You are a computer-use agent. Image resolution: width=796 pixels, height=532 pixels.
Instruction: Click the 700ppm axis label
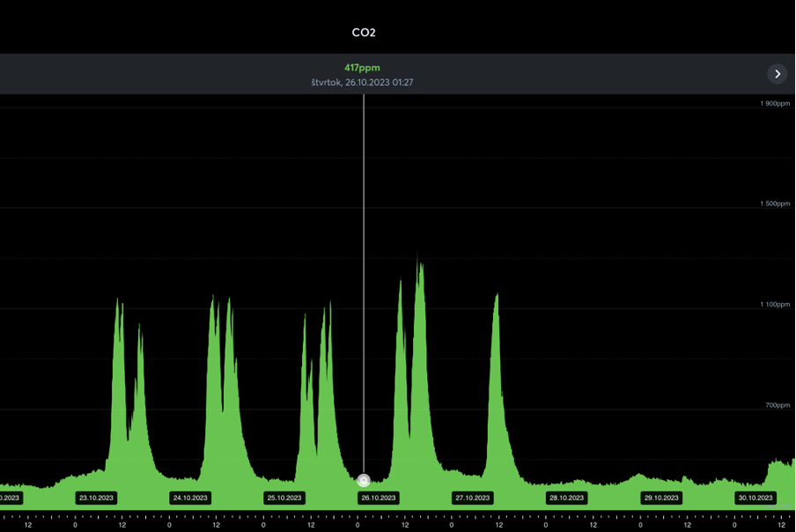point(778,405)
